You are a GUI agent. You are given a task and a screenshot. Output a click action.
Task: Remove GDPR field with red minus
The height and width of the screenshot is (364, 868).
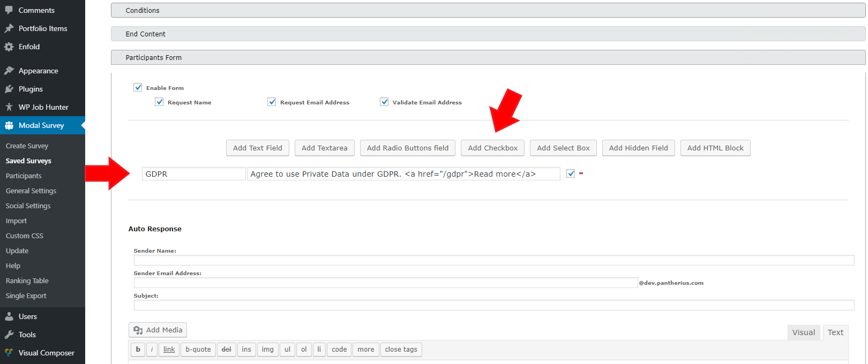tap(581, 173)
